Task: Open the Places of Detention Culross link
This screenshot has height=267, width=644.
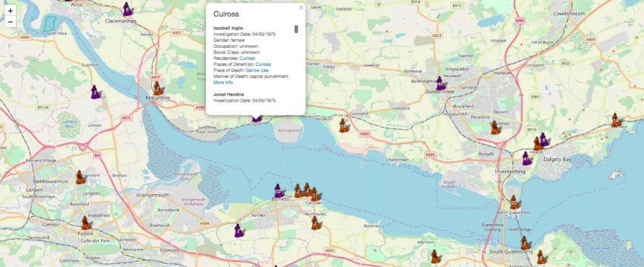Action: [263, 64]
